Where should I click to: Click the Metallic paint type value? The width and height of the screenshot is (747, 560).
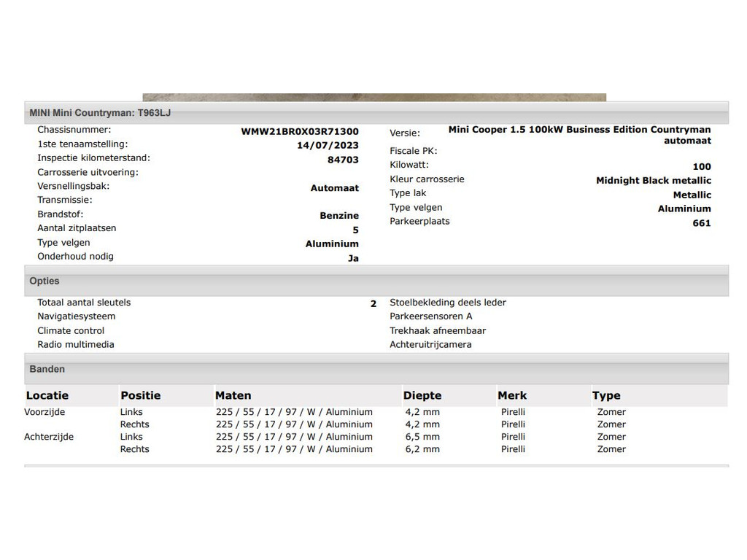692,195
